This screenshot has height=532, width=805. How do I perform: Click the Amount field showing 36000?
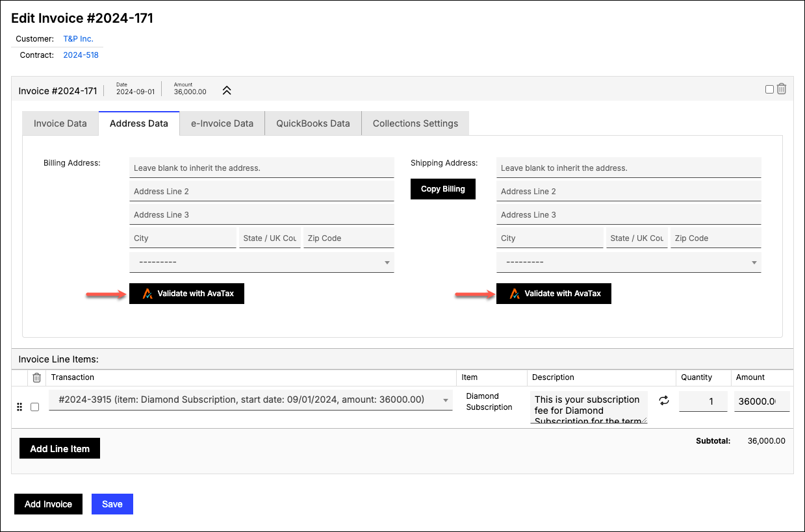tap(762, 401)
